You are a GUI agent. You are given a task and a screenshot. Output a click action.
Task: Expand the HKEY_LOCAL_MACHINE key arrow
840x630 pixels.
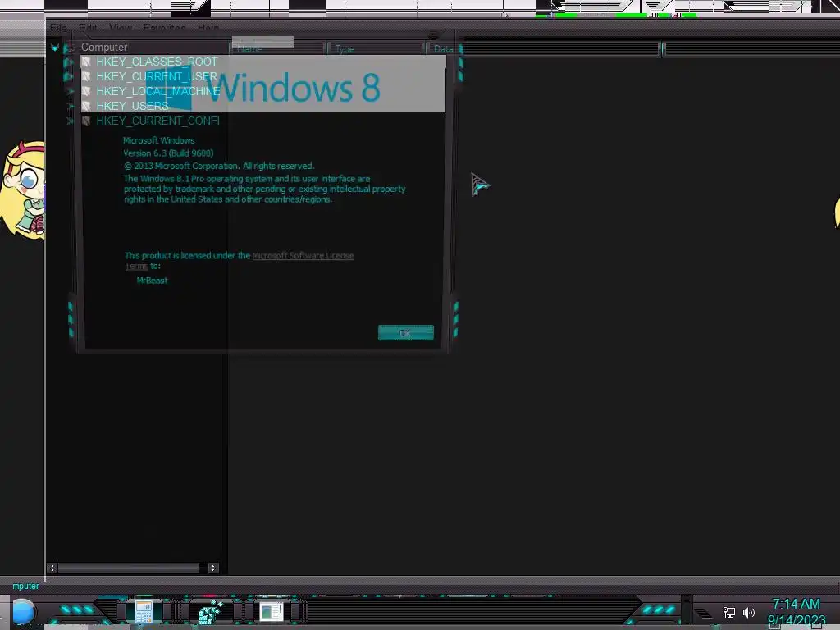pos(70,92)
